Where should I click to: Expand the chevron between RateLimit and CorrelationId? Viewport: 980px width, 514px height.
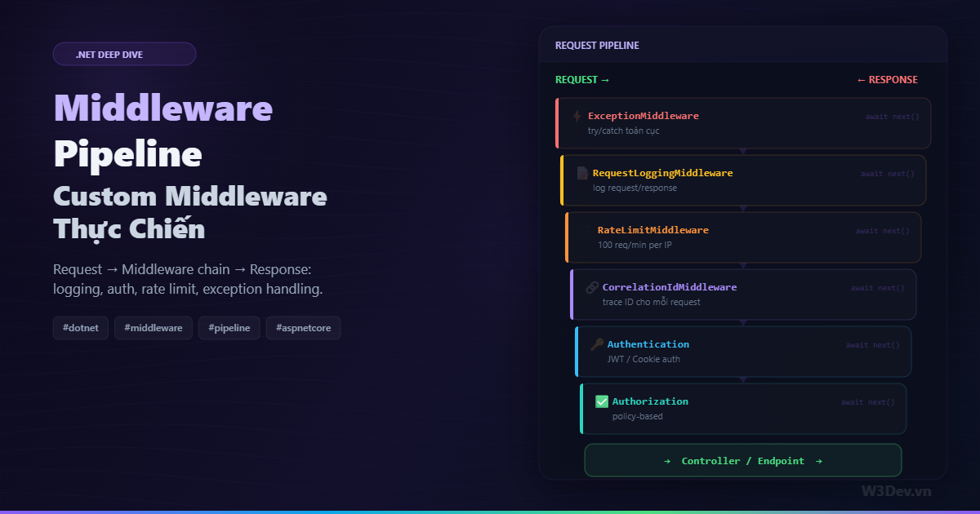pyautogui.click(x=743, y=266)
